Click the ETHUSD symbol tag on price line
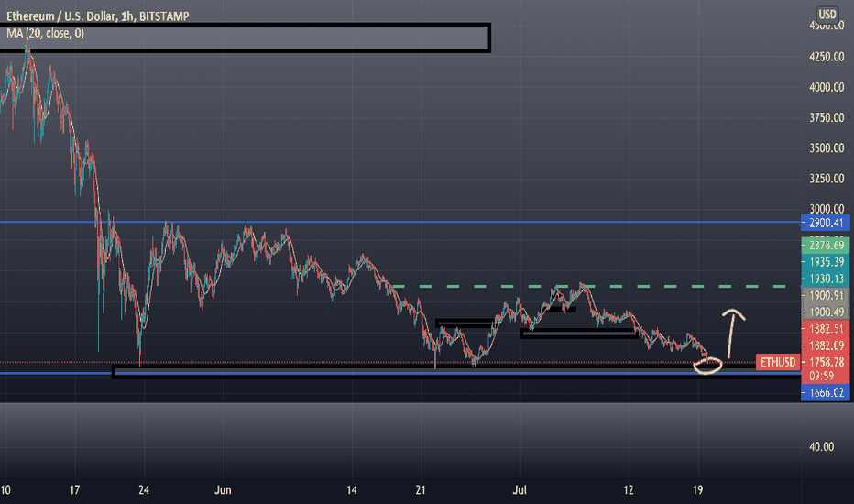This screenshot has width=854, height=504. click(x=778, y=362)
